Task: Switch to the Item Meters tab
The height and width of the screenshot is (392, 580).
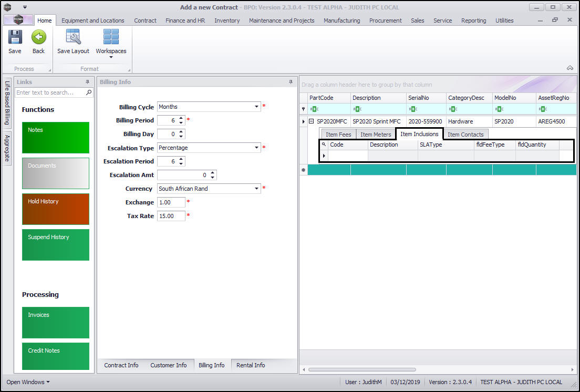Action: tap(376, 135)
